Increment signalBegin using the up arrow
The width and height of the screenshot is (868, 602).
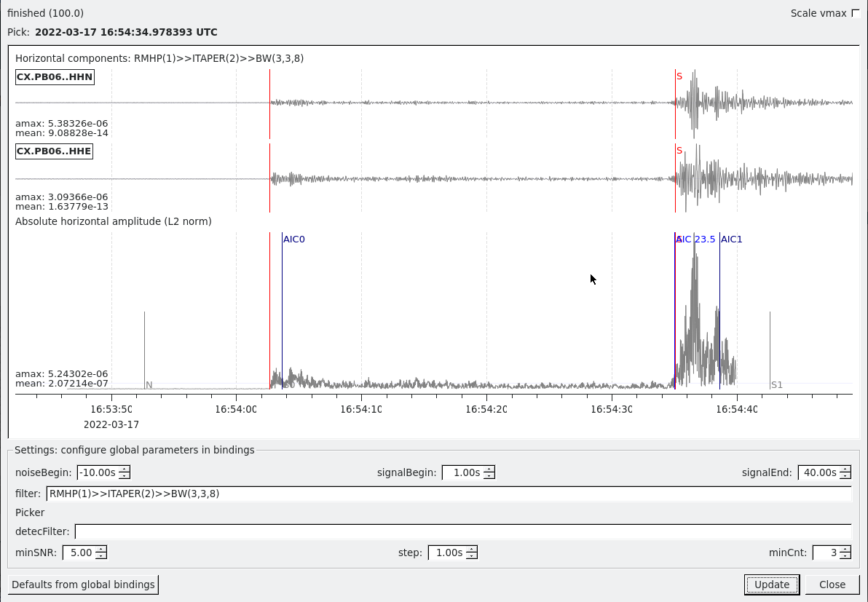click(489, 469)
